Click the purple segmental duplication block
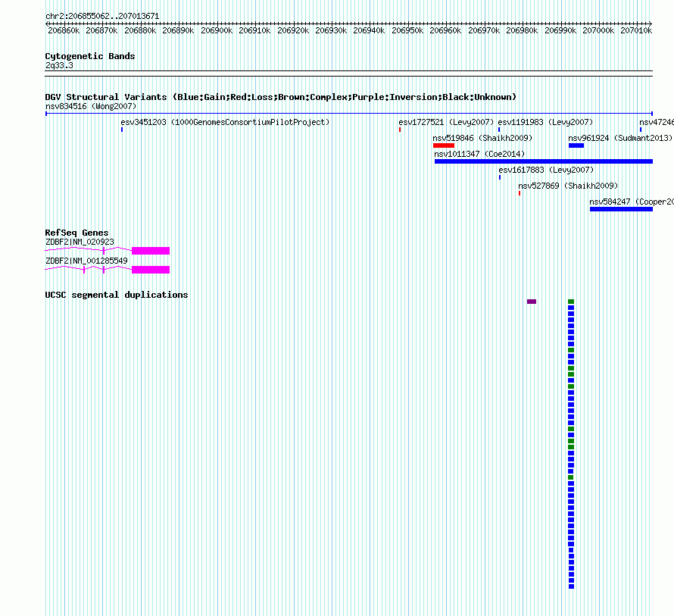This screenshot has width=674, height=616. (x=532, y=302)
